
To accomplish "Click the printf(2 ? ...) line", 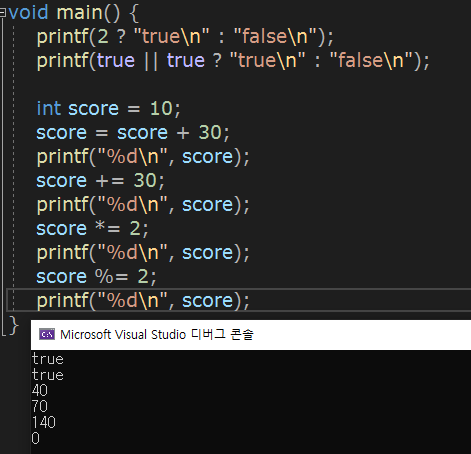I will coord(185,36).
